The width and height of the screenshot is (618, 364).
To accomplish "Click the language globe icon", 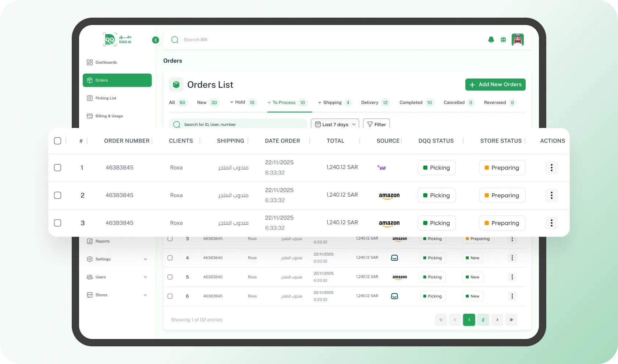I will (503, 40).
